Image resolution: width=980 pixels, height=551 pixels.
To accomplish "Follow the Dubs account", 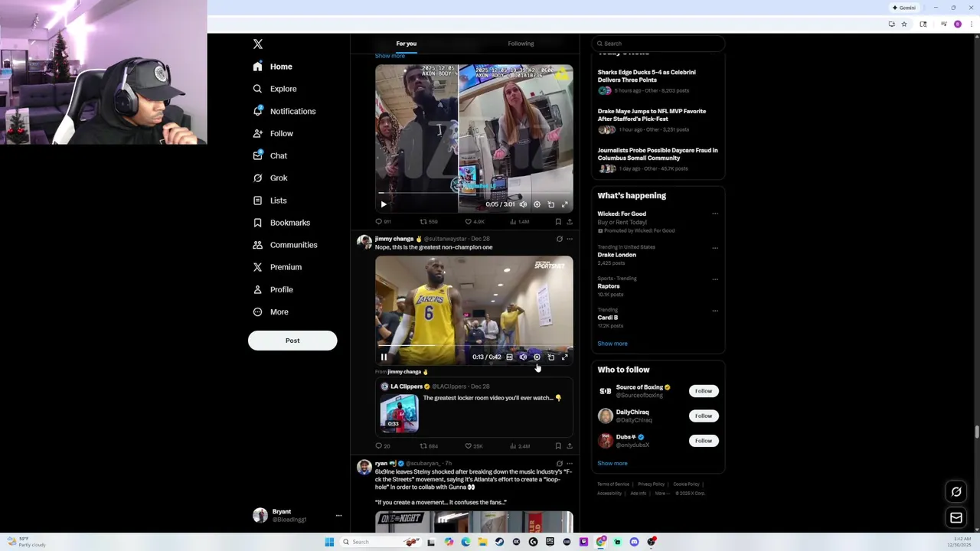I will 703,441.
